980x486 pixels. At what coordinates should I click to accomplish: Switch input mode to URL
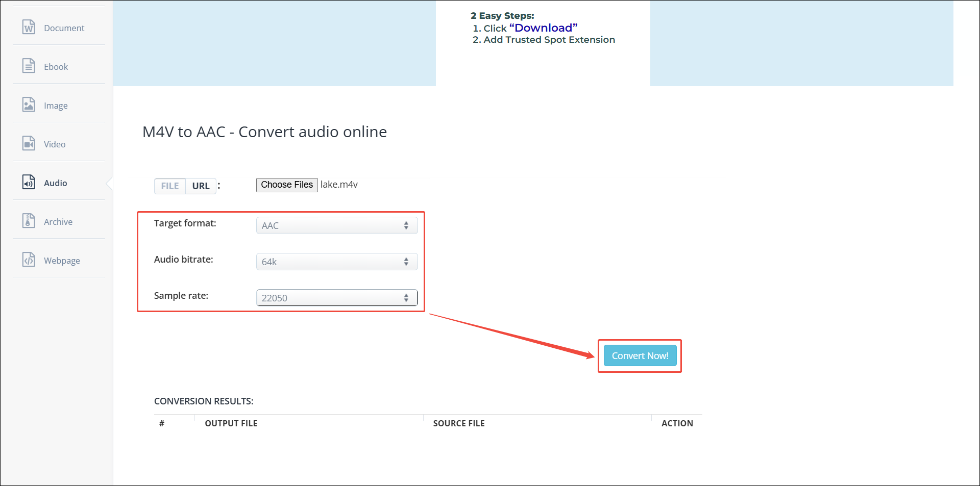201,186
